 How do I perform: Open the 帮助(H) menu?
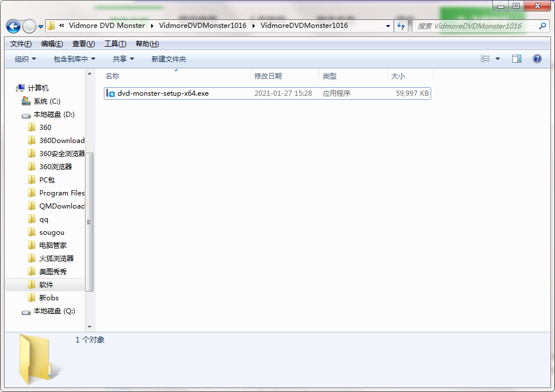click(147, 44)
